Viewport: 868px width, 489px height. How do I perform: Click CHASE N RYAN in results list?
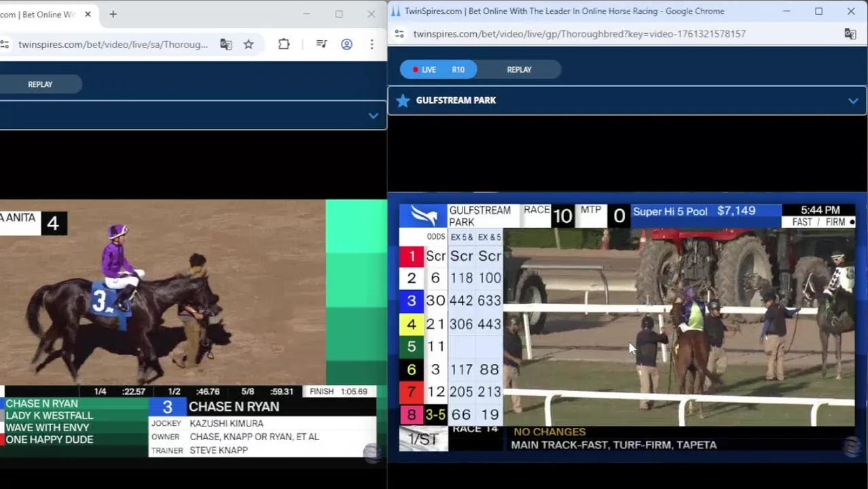point(41,403)
